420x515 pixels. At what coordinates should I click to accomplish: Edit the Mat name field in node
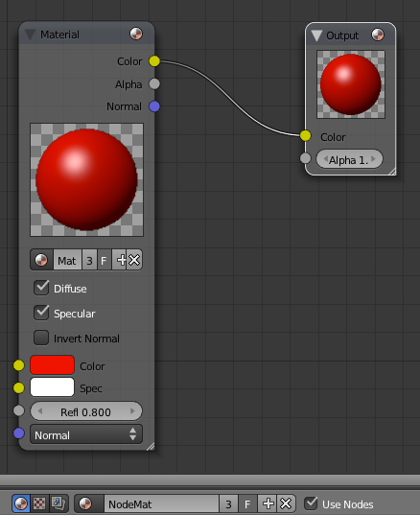coord(67,260)
